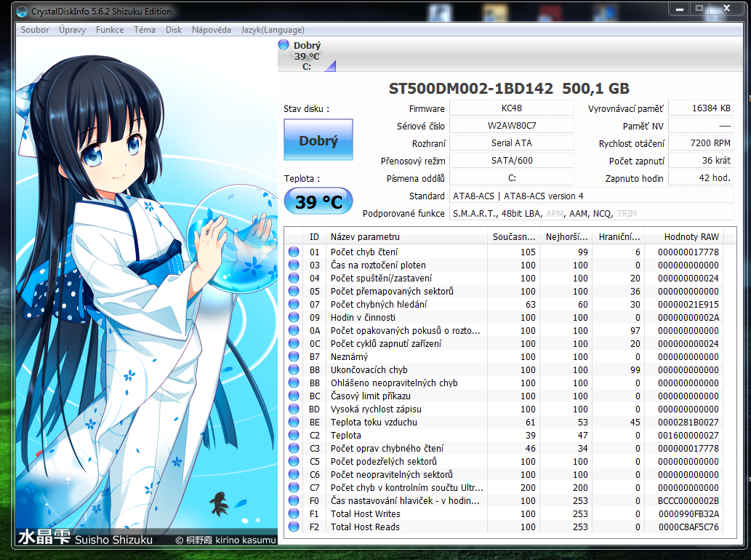This screenshot has width=751, height=560.
Task: Click the Serial ATA interface field
Action: tap(512, 143)
